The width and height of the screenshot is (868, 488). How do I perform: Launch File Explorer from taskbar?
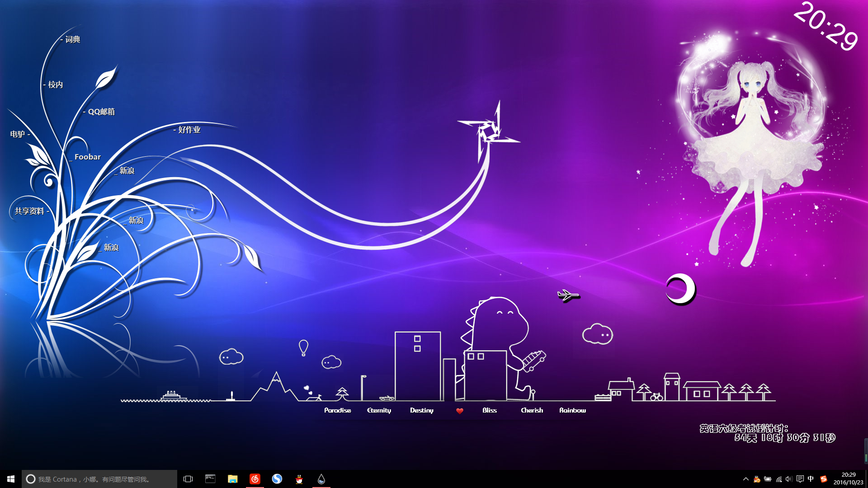coord(232,479)
